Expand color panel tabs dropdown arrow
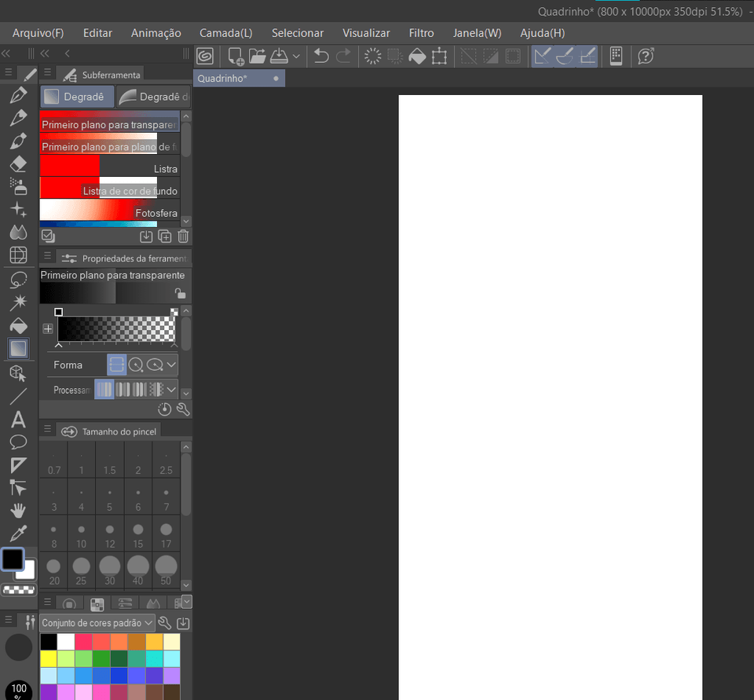This screenshot has height=700, width=754. coord(187,601)
